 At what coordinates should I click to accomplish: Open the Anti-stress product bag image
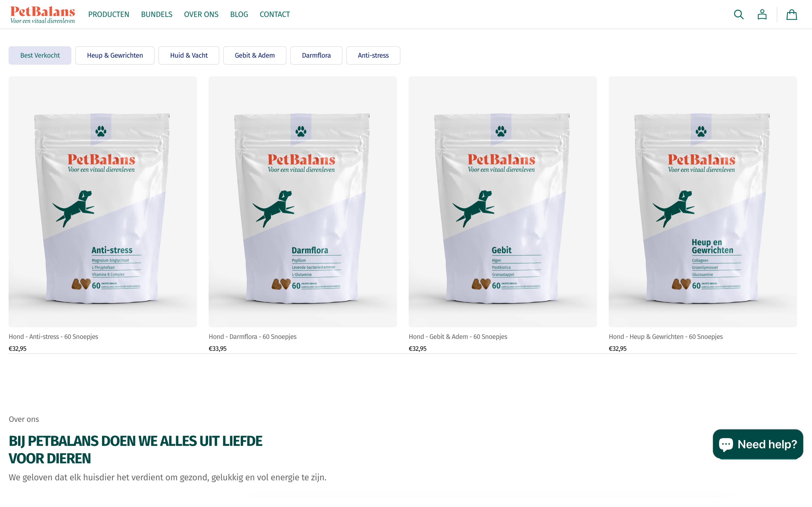coord(103,202)
